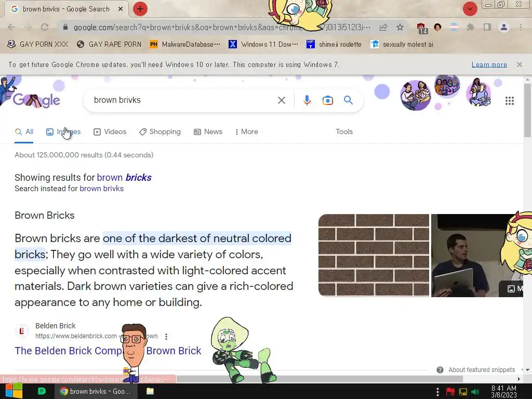The image size is (532, 399).
Task: Click the volume speaker tray icon
Action: coord(475,392)
